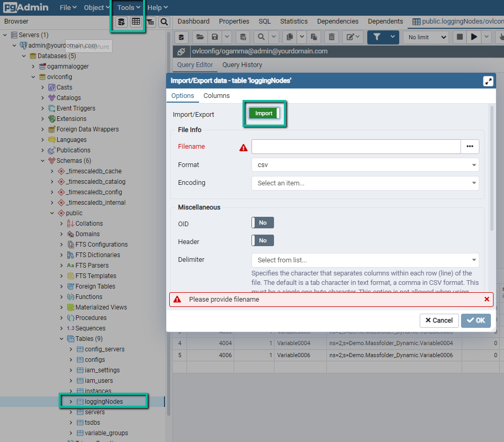Open the Tools menu
Viewport: 504px width, 442px height.
click(x=128, y=7)
